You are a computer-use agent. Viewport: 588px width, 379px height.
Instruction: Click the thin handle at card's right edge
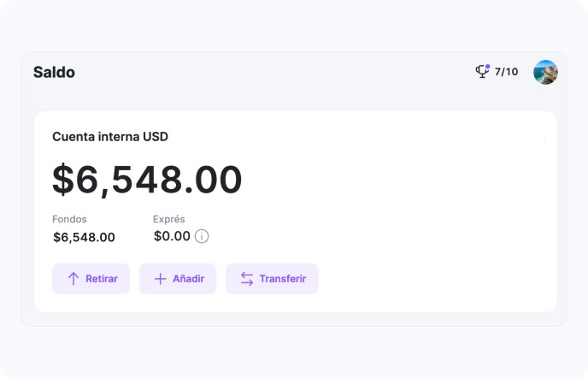click(544, 141)
